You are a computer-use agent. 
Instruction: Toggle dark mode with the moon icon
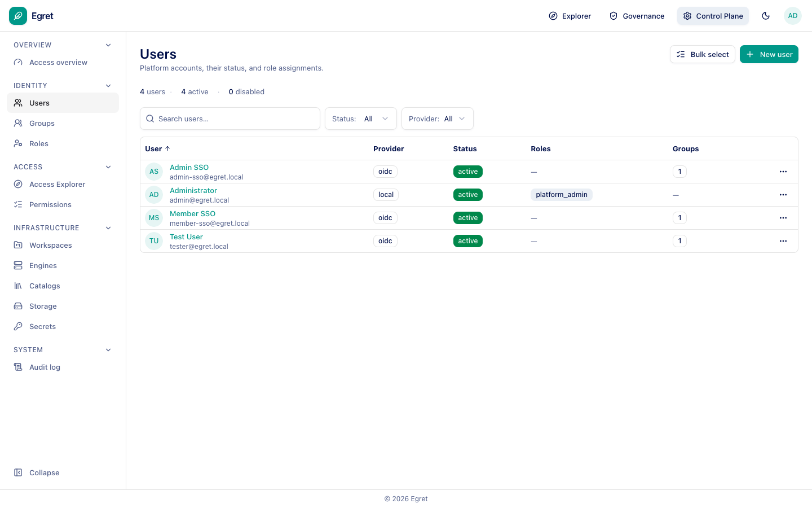(766, 16)
